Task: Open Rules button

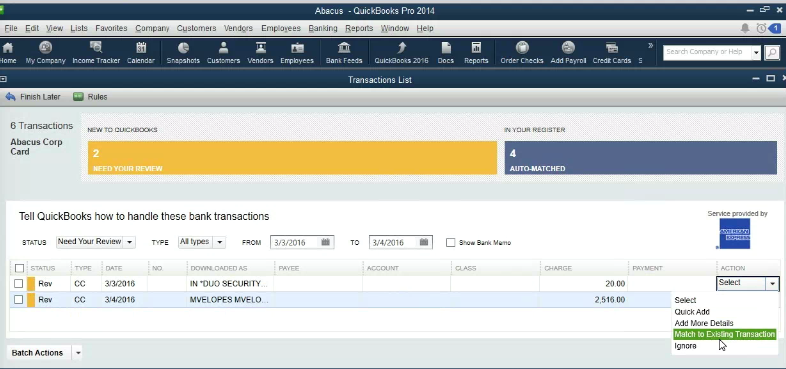Action: 90,97
